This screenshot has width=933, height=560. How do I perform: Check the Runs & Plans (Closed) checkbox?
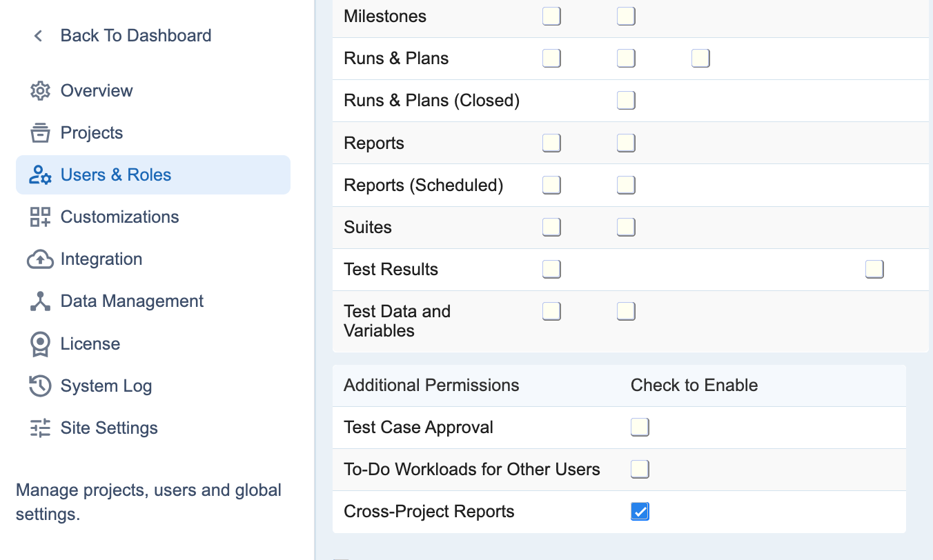click(626, 100)
